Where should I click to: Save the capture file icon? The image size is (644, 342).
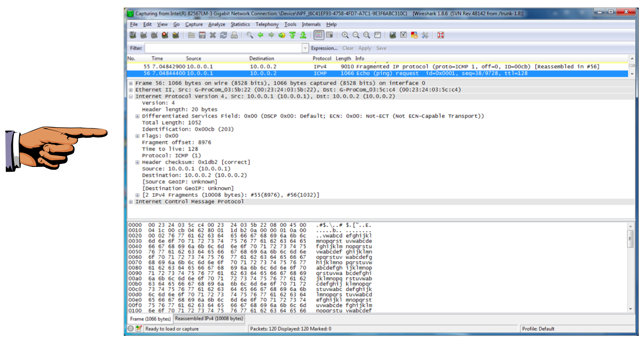[x=202, y=35]
